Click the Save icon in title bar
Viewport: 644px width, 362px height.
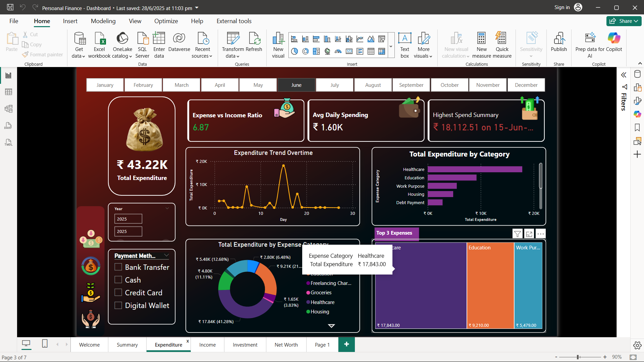pyautogui.click(x=10, y=7)
